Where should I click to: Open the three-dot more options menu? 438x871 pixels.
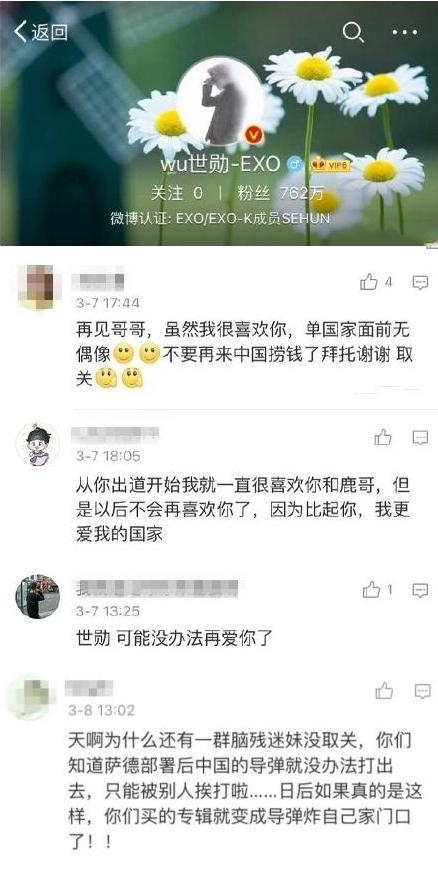pyautogui.click(x=404, y=32)
